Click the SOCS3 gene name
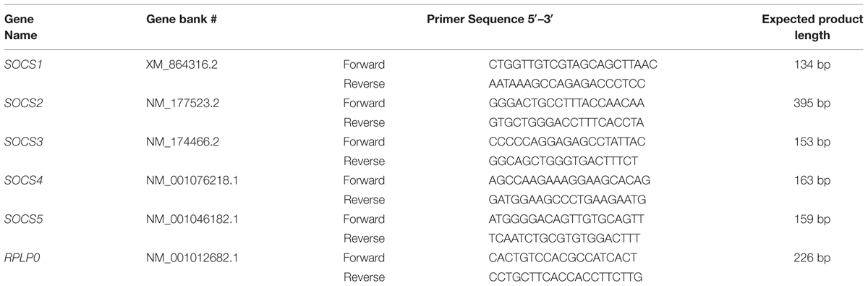The height and width of the screenshot is (286, 868). [22, 142]
